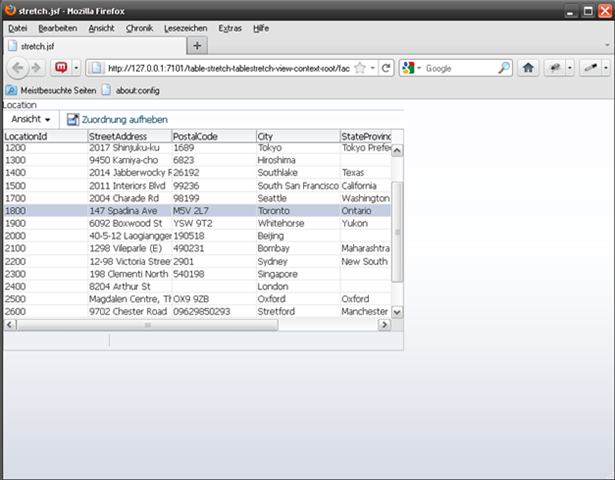
Task: Open the tab list dropdown arrow
Action: (x=607, y=45)
